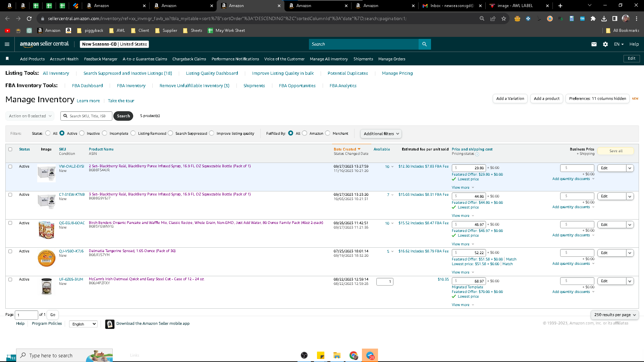Check the box for SKU C7-31EW-KTNB

pyautogui.click(x=10, y=195)
